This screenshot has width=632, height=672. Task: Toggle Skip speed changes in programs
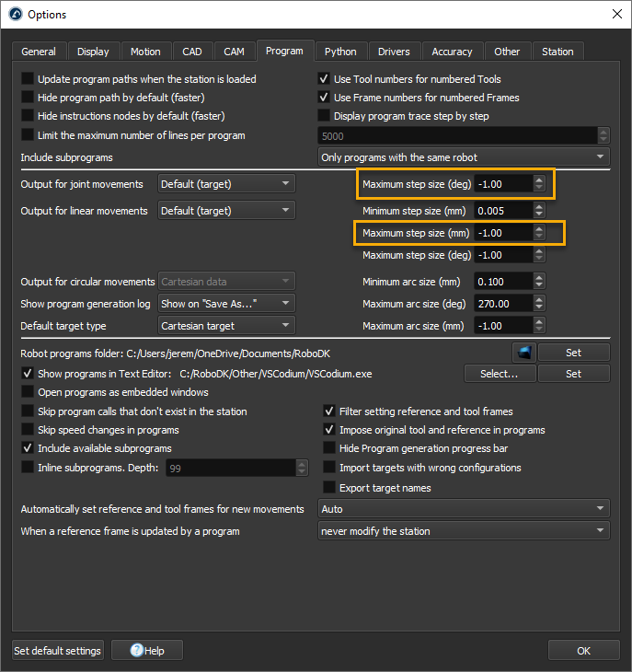(29, 430)
